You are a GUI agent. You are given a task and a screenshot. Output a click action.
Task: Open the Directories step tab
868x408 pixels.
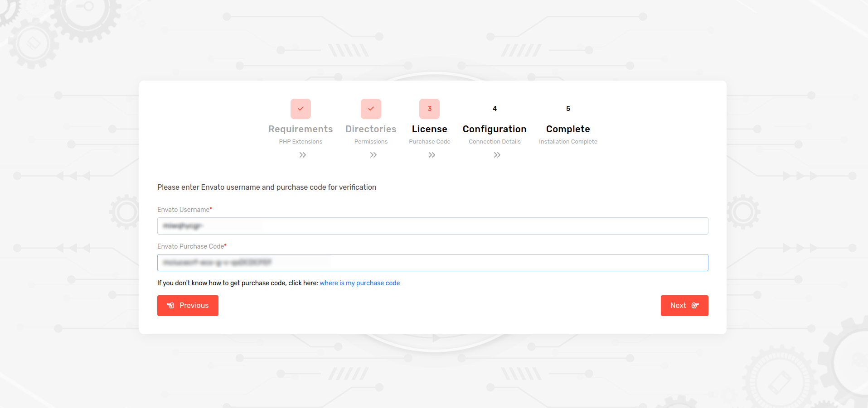[371, 129]
